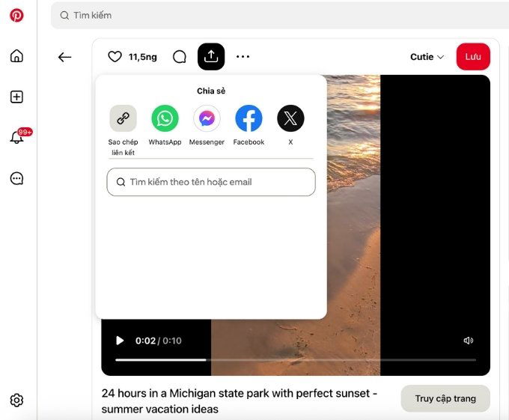Share the pin to Facebook
This screenshot has width=509, height=420.
tap(249, 119)
